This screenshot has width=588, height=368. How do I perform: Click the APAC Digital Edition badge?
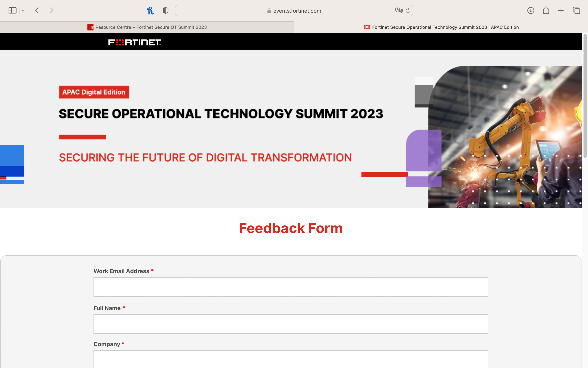point(94,92)
